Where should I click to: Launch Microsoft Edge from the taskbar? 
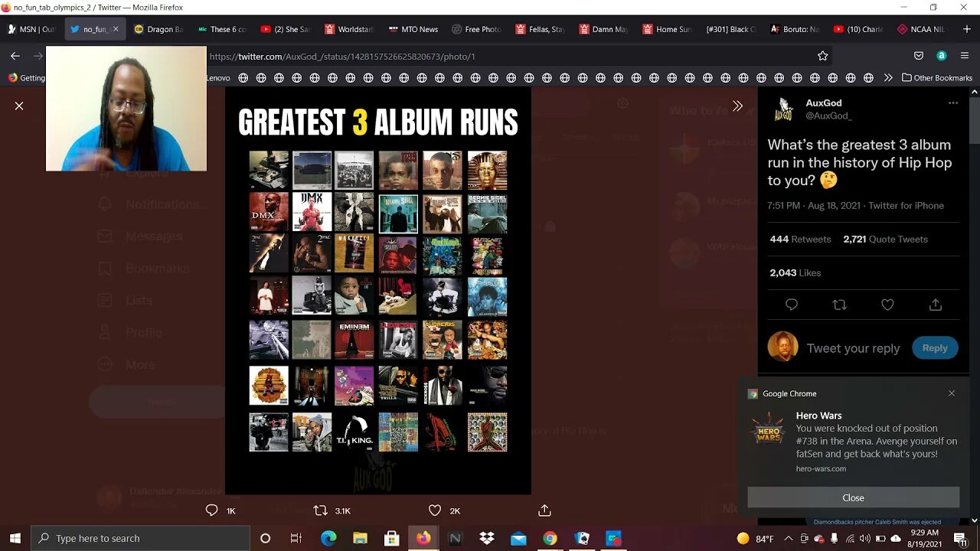tap(328, 538)
